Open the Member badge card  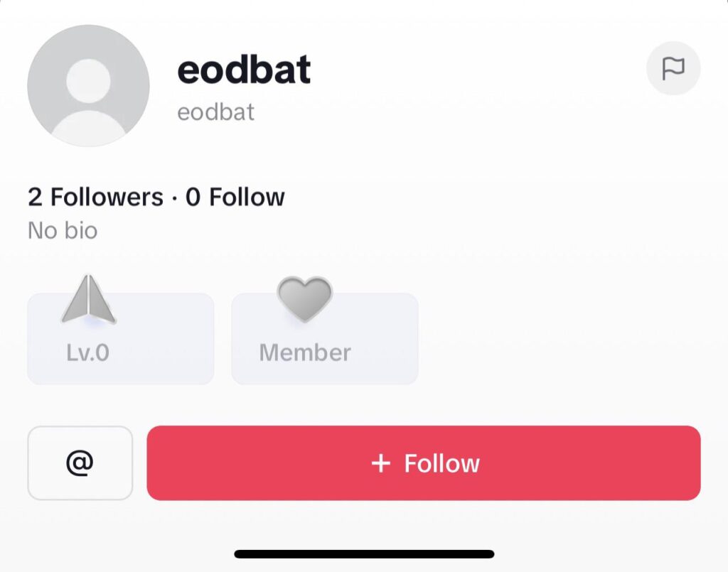click(x=325, y=339)
